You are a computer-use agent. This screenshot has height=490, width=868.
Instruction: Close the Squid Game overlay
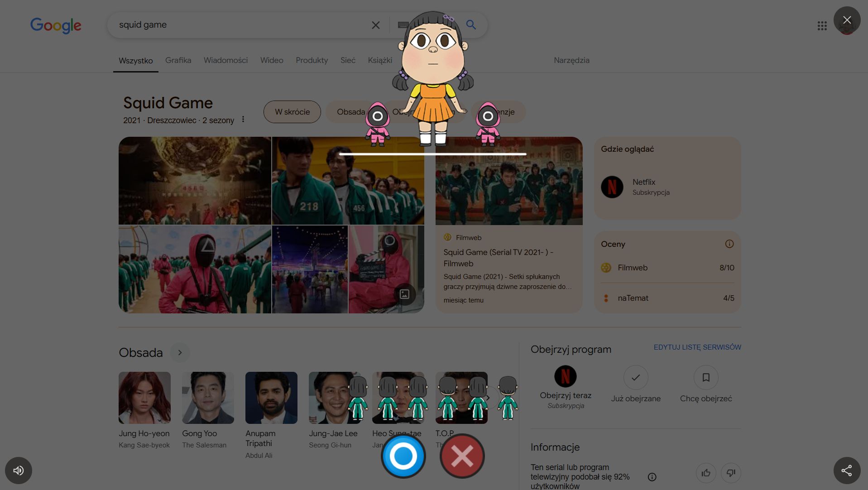pos(847,20)
